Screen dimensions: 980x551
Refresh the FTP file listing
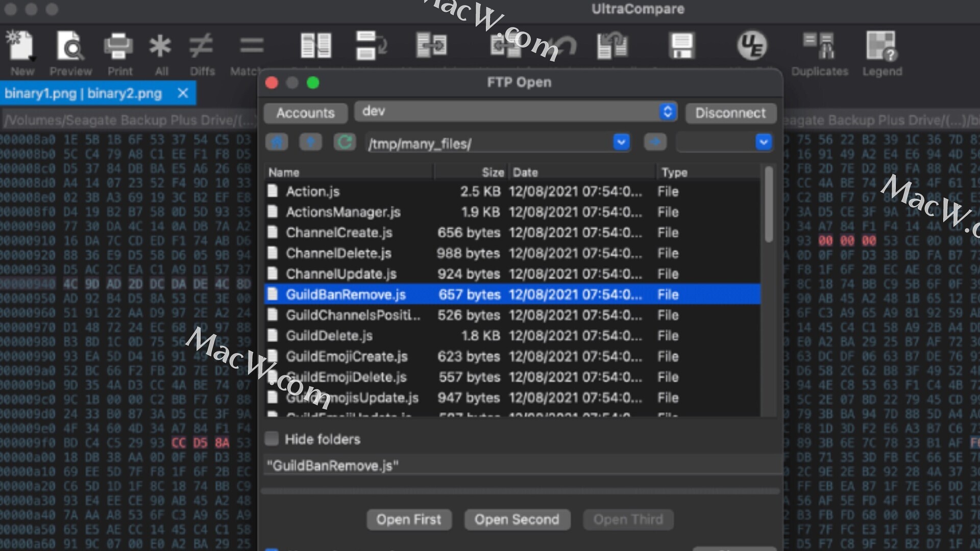pos(345,142)
